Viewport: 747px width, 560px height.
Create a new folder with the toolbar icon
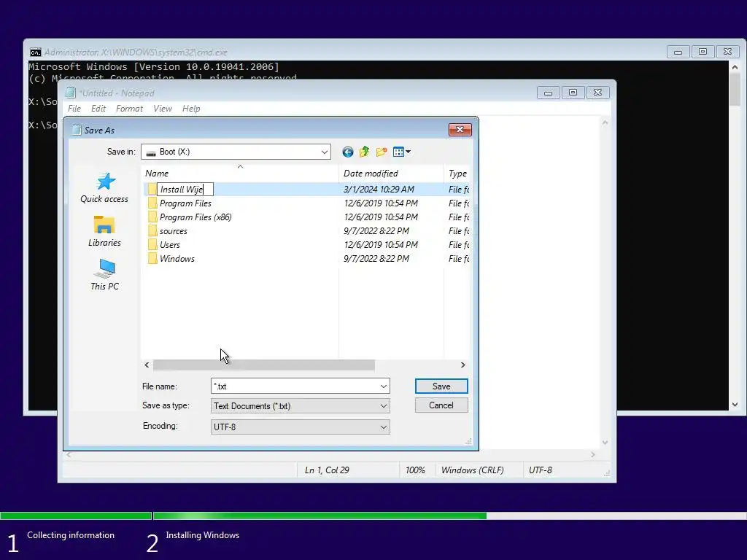tap(381, 152)
